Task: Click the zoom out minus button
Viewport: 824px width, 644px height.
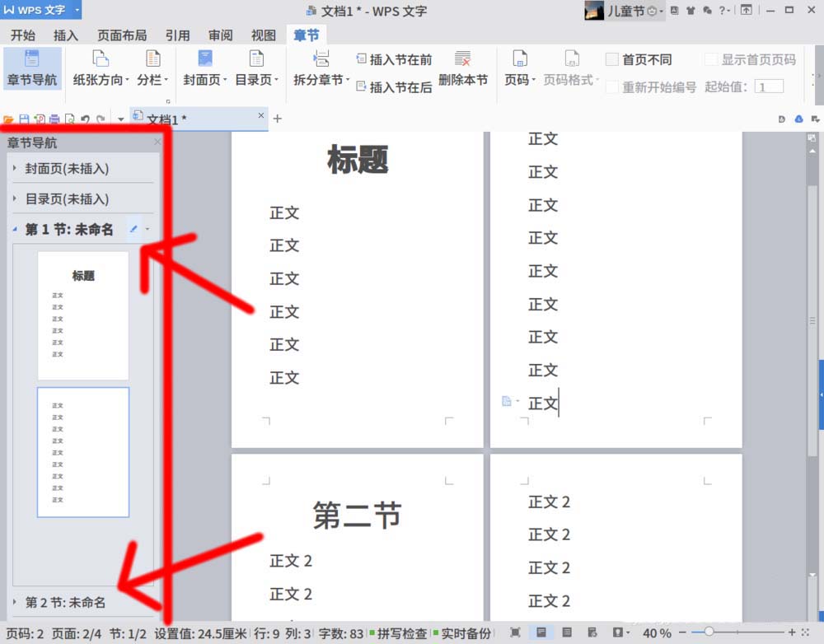Action: [x=682, y=632]
